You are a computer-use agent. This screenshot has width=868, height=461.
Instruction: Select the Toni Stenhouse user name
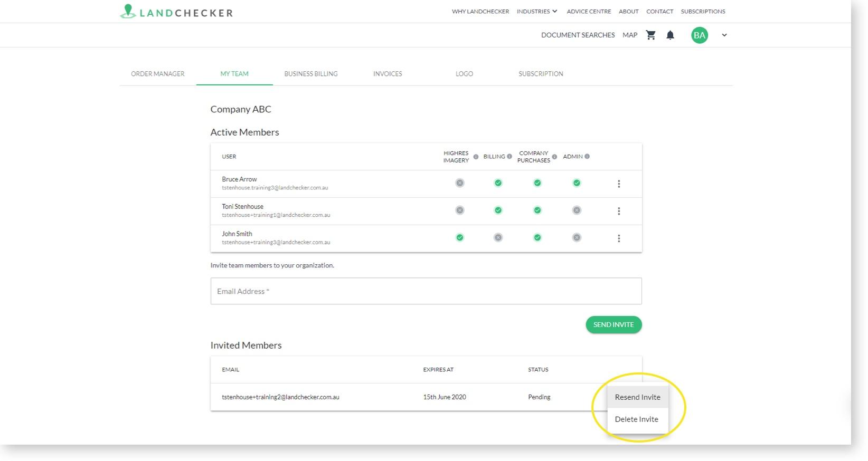pos(242,207)
